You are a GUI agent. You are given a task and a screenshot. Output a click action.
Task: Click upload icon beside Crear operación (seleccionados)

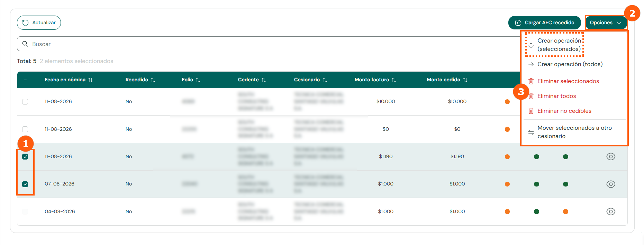(x=531, y=45)
